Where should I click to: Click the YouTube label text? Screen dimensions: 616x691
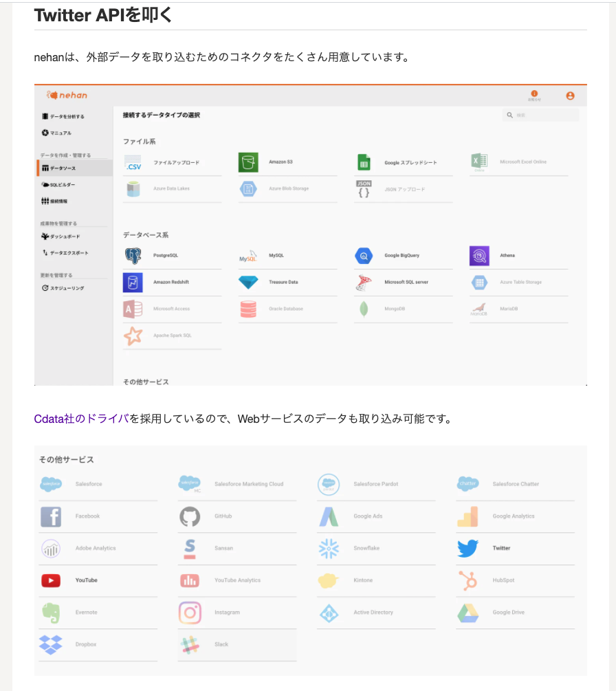point(87,580)
